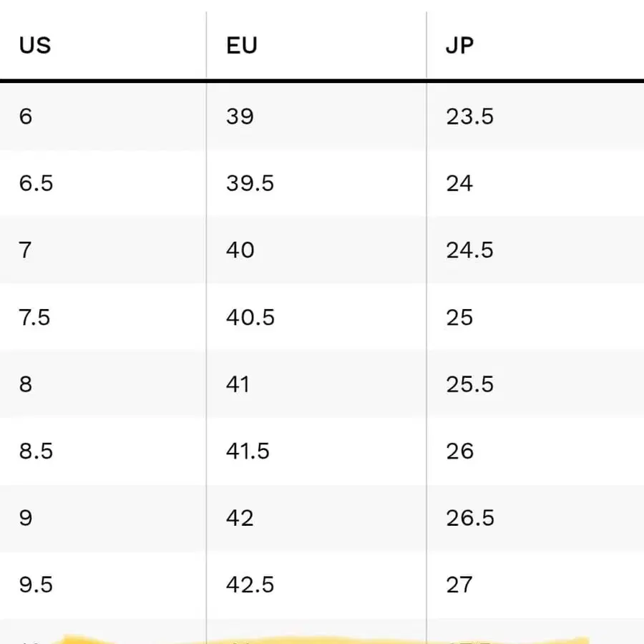The width and height of the screenshot is (644, 644).
Task: Click the US 7.5 size cell
Action: click(35, 317)
